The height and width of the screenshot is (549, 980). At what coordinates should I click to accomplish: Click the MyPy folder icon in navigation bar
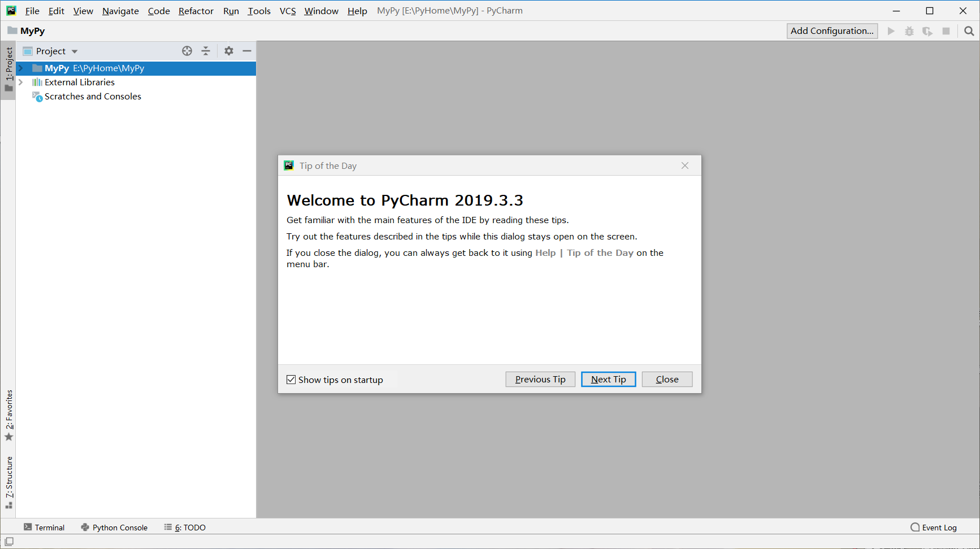coord(12,30)
